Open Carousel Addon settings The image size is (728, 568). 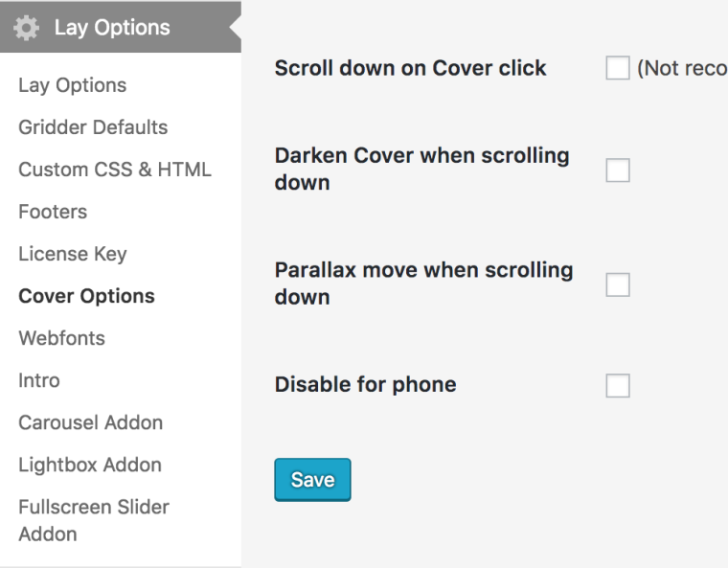pos(90,422)
